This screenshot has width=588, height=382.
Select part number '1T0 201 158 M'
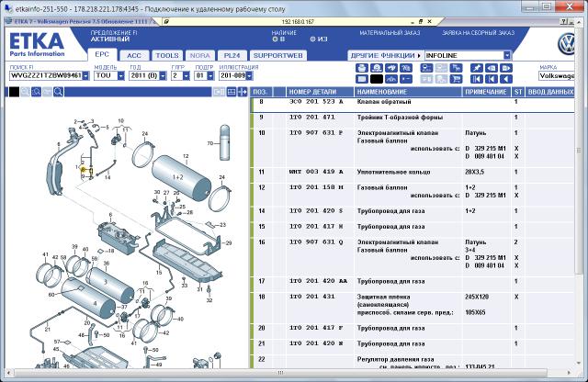(316, 187)
